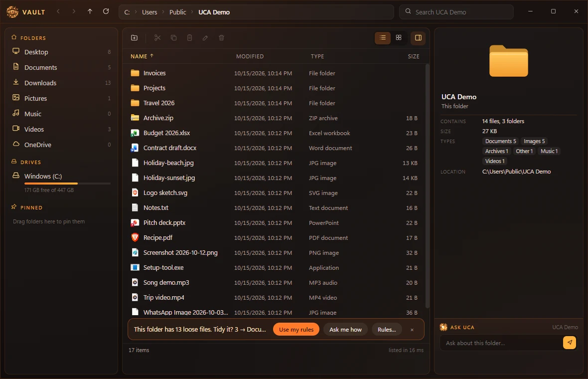Switch to grid view
This screenshot has height=379, width=588.
coord(399,37)
